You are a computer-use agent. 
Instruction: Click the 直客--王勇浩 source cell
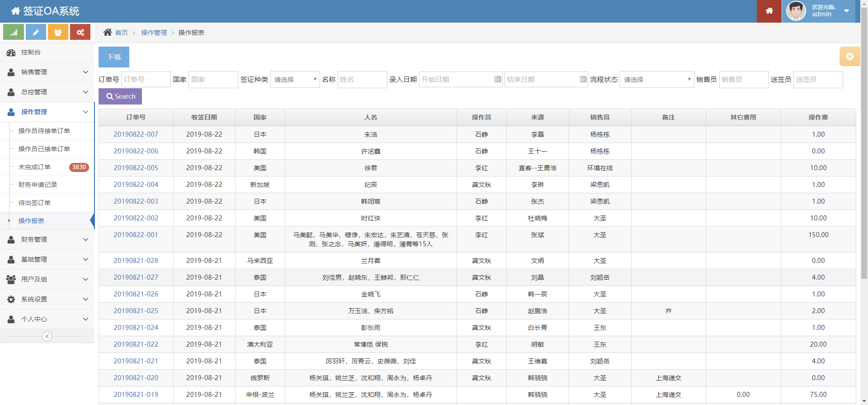(538, 168)
